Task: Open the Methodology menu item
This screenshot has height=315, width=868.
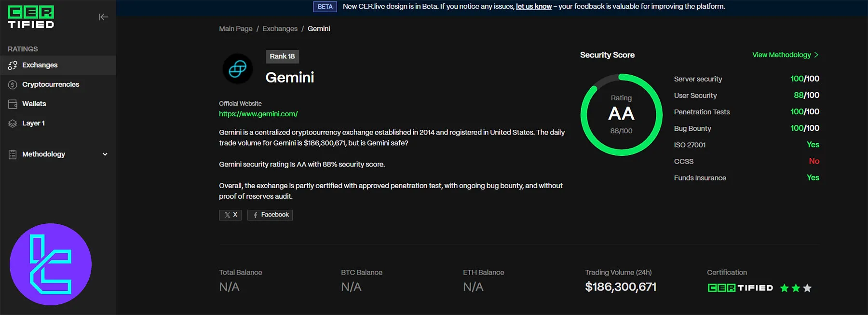Action: tap(58, 154)
